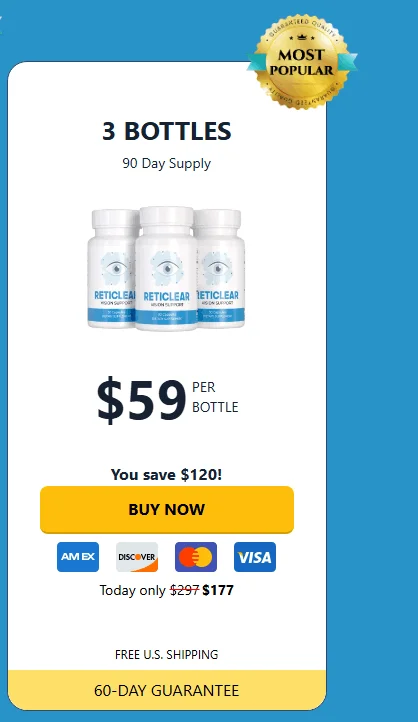Viewport: 418px width, 722px height.
Task: Select the Amex payment icon
Action: pos(78,557)
